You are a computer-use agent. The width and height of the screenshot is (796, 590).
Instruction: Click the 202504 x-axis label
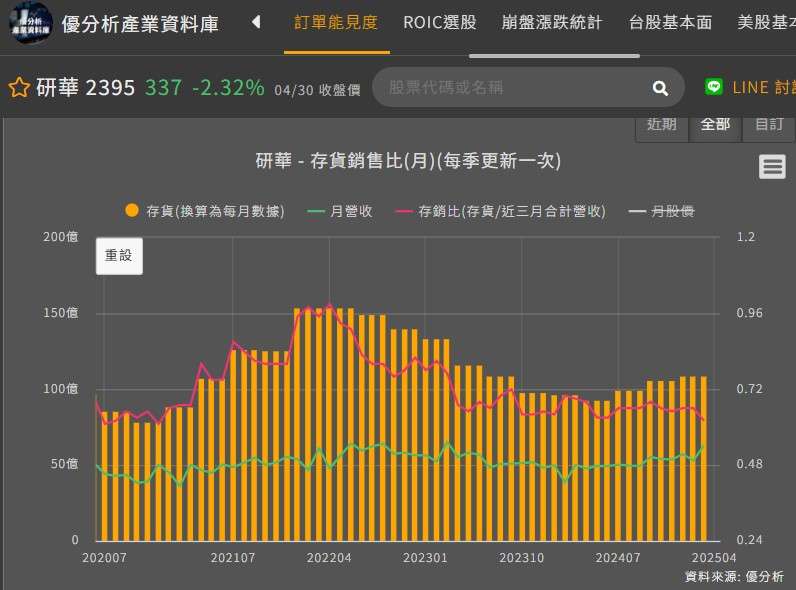tap(714, 558)
